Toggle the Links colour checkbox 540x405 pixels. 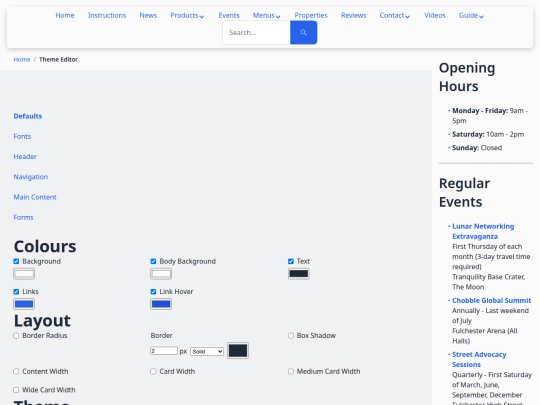click(16, 292)
